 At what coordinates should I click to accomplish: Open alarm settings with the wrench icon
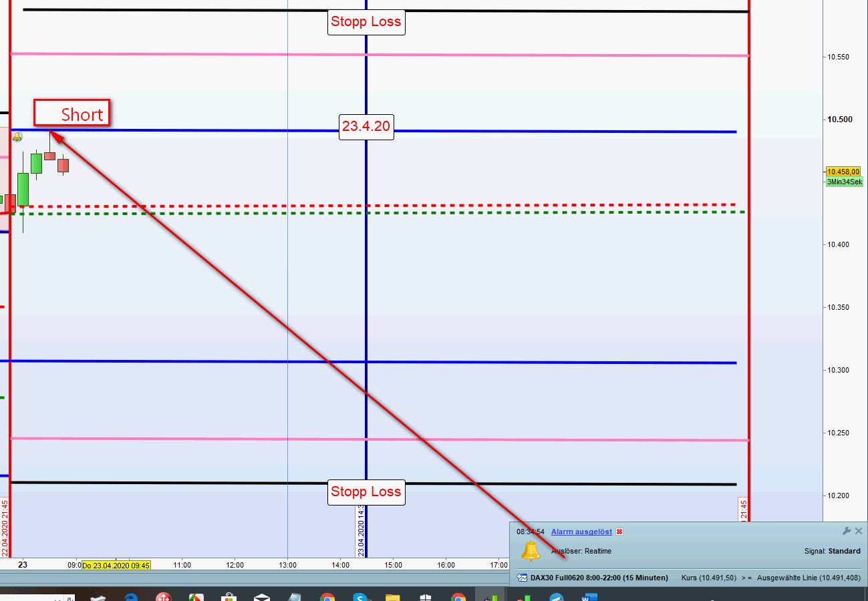[x=847, y=531]
